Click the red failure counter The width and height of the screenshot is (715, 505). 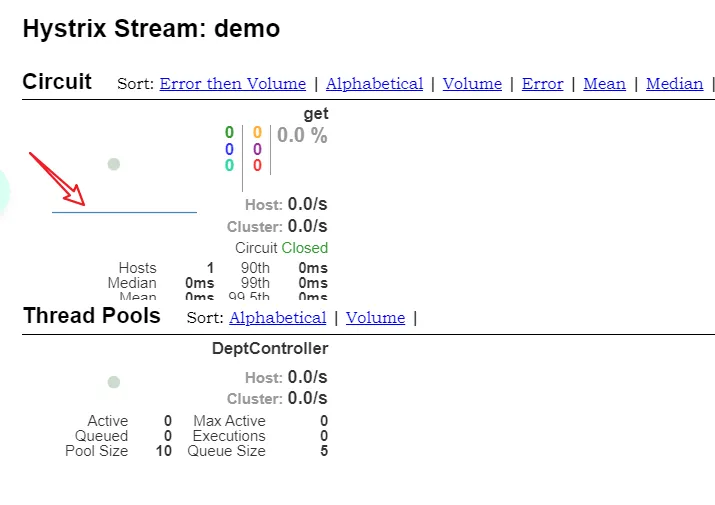point(257,166)
